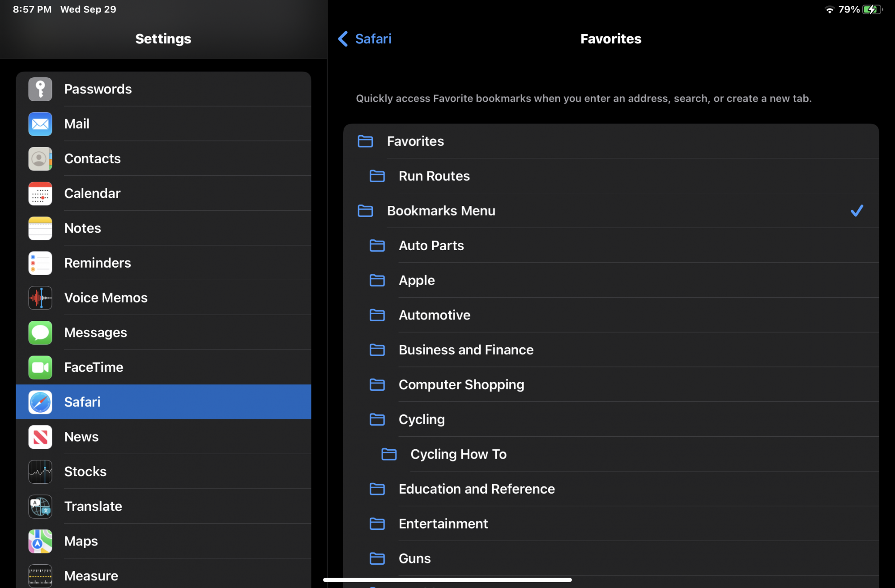Tap the blue checkmark beside Bookmarks Menu

857,211
